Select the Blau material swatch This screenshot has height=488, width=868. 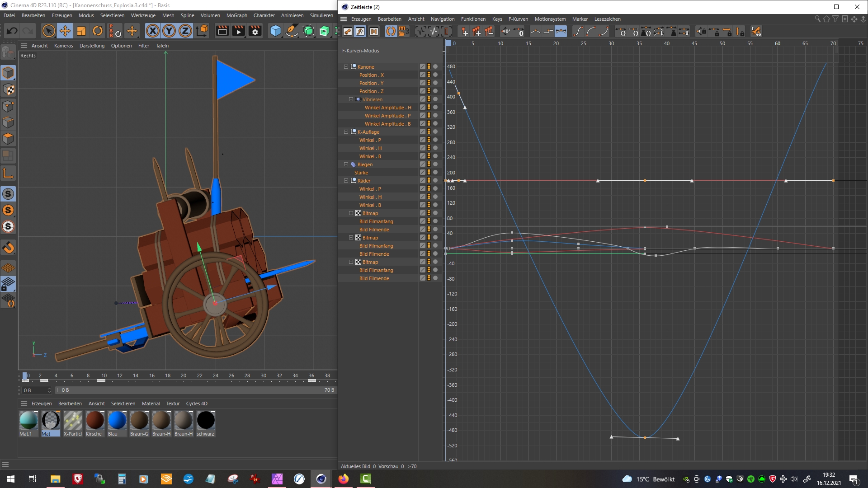(117, 423)
